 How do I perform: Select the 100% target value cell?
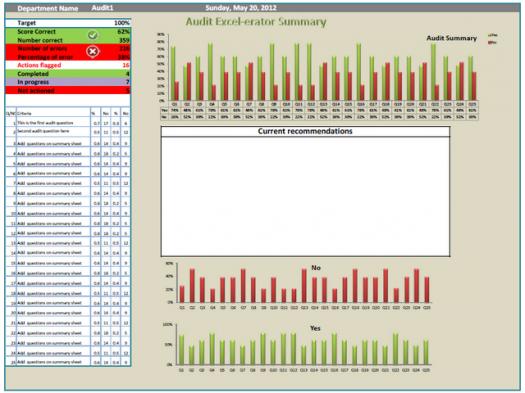[x=122, y=23]
